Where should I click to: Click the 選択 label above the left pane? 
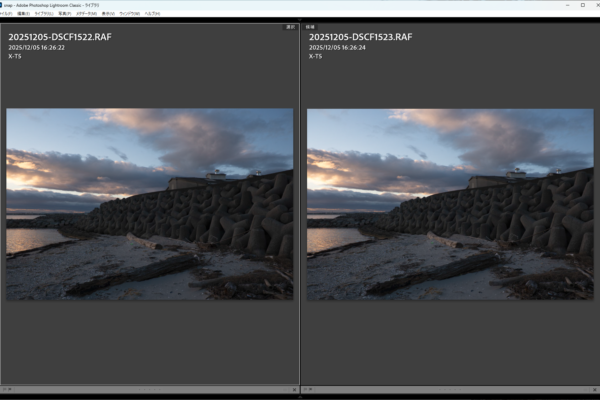point(290,27)
